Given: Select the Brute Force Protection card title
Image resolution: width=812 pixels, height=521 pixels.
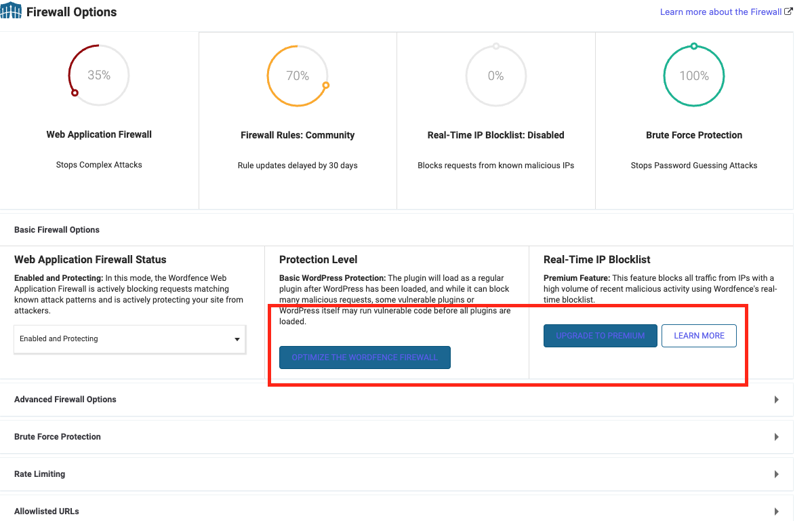Looking at the screenshot, I should [x=694, y=135].
